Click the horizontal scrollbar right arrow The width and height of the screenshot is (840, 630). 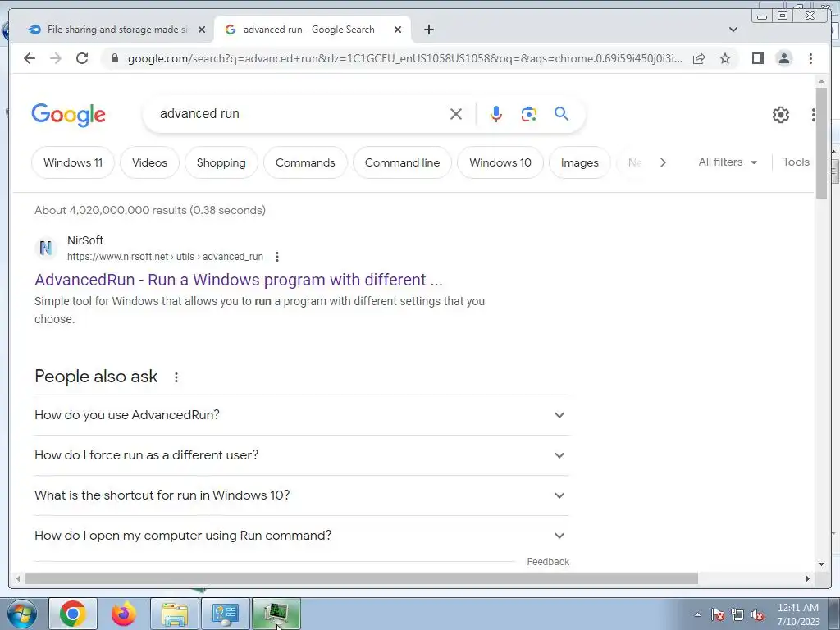tap(808, 578)
